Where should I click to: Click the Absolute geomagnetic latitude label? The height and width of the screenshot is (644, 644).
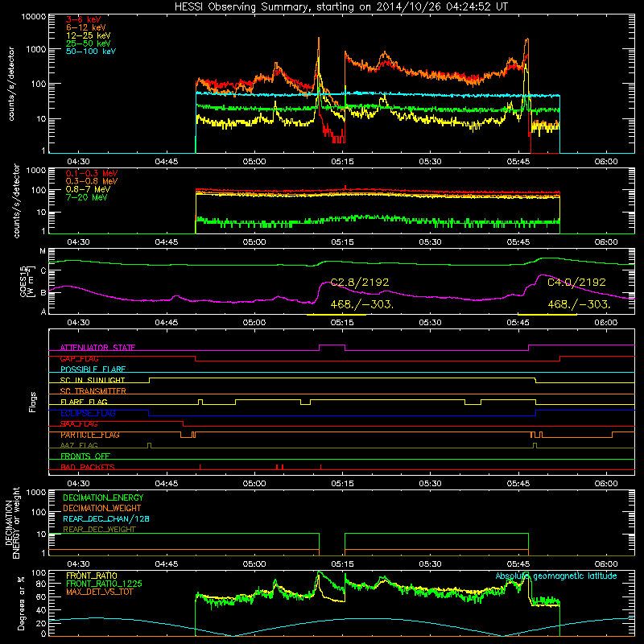(x=556, y=576)
